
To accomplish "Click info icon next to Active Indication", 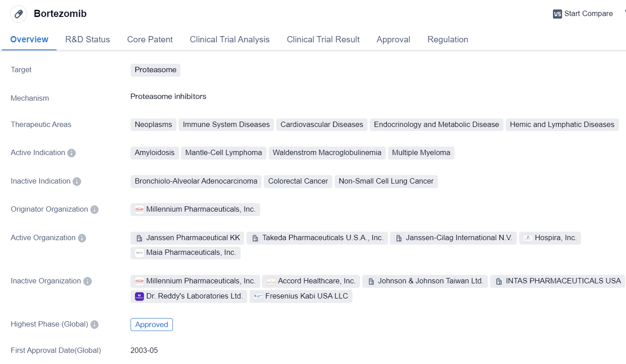I will click(x=71, y=153).
